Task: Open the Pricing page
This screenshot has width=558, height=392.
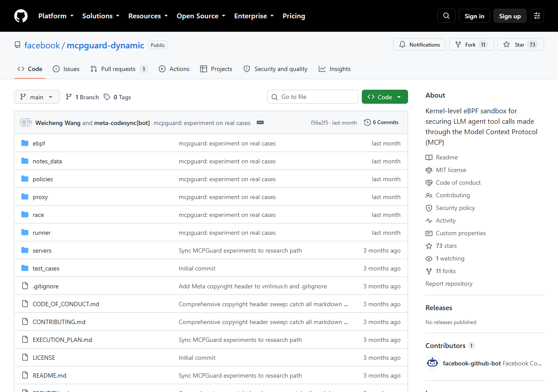Action: pos(294,16)
